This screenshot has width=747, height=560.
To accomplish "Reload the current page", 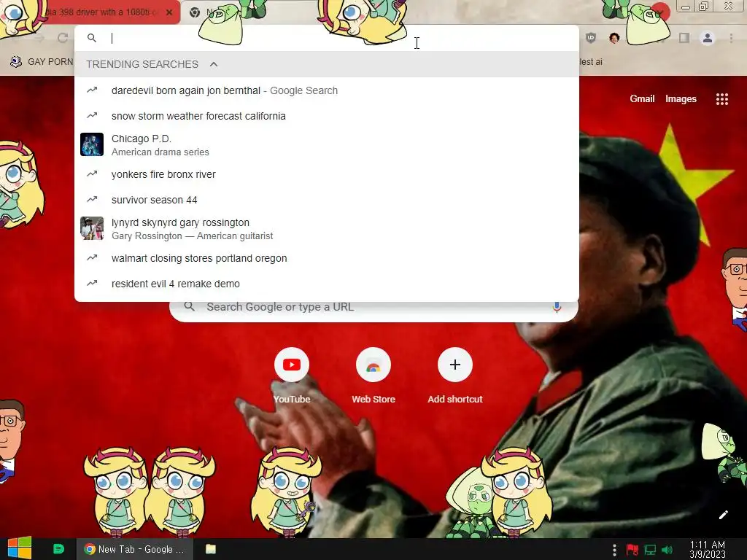I will point(63,38).
